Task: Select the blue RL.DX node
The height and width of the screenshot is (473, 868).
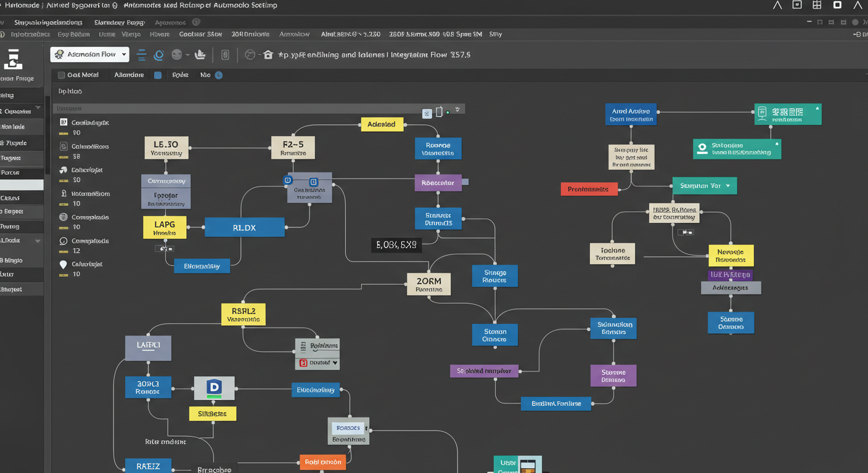Action: 244,227
